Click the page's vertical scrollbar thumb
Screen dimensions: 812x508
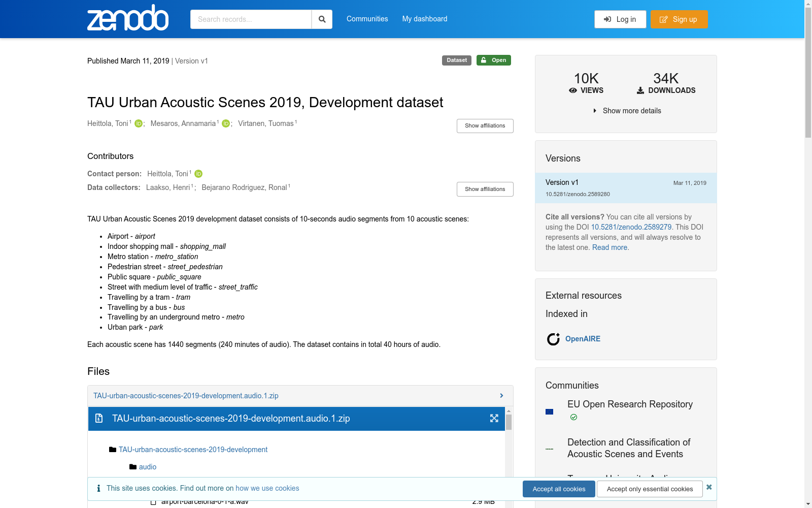(808, 72)
